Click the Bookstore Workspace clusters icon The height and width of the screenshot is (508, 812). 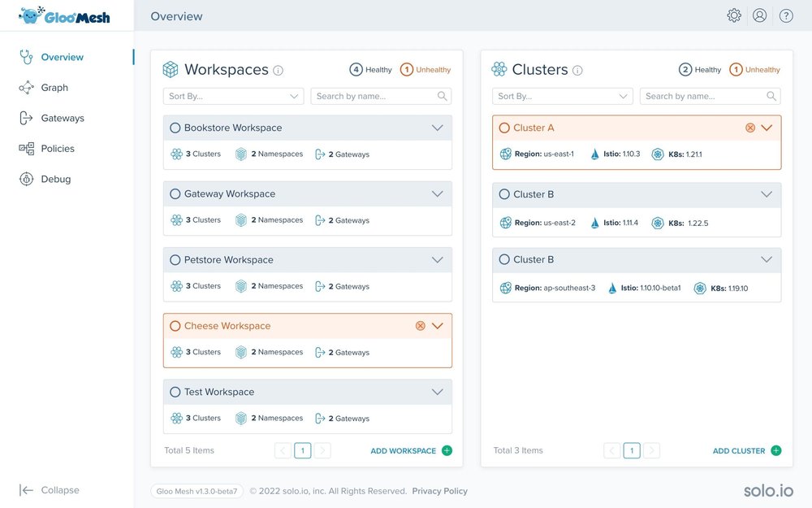click(176, 154)
